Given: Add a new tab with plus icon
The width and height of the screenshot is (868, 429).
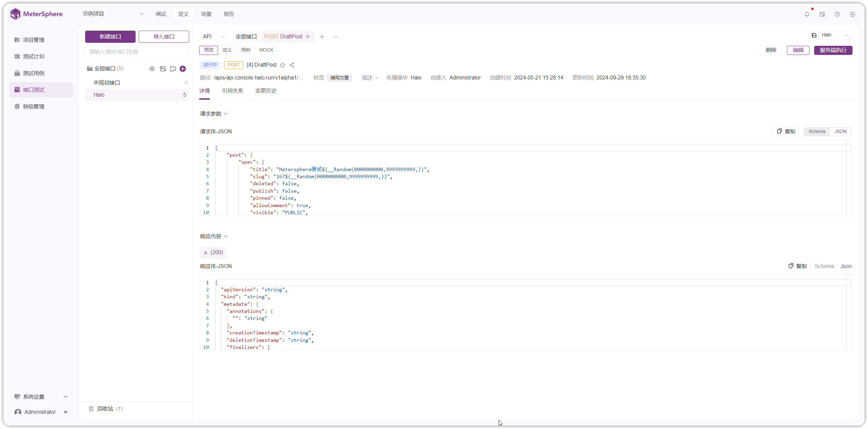Looking at the screenshot, I should click(322, 37).
